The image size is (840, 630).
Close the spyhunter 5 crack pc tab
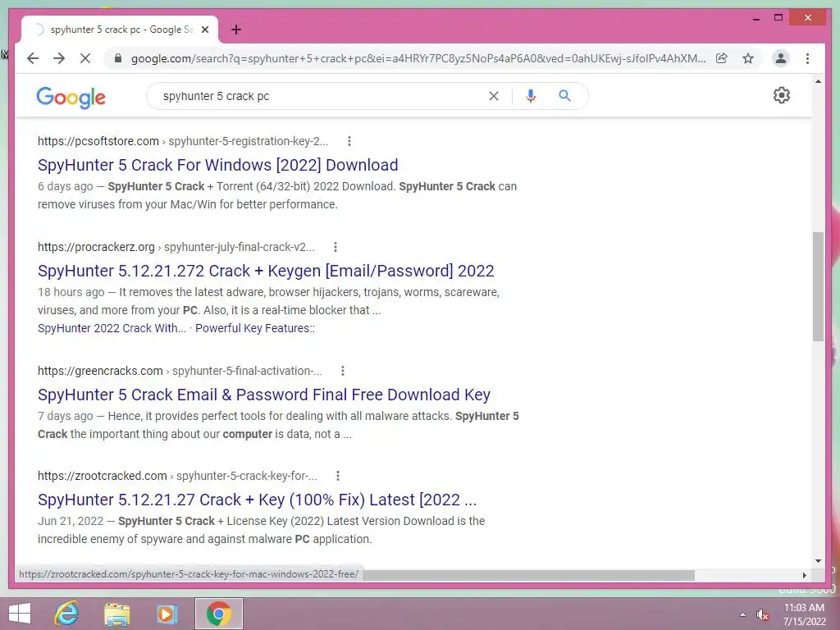204,30
